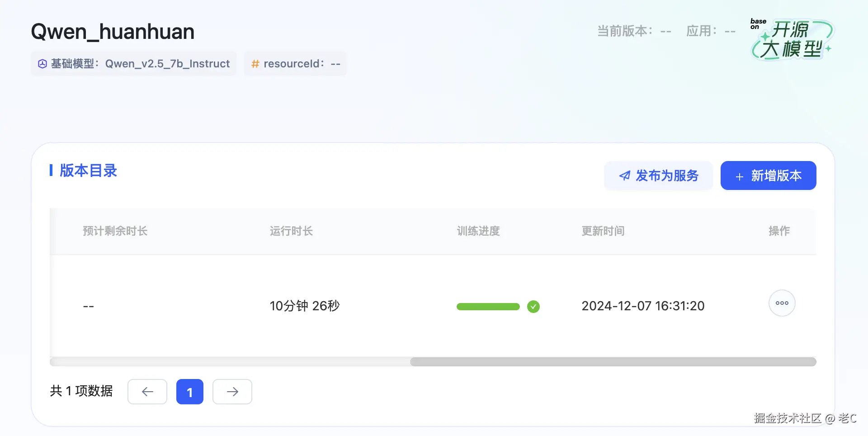This screenshot has width=868, height=436.
Task: Click the previous page arrow
Action: pyautogui.click(x=147, y=392)
